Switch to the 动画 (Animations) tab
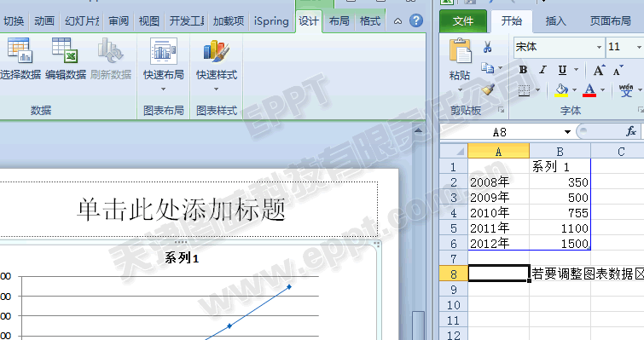Screen dimensions: 644x340 click(x=44, y=21)
